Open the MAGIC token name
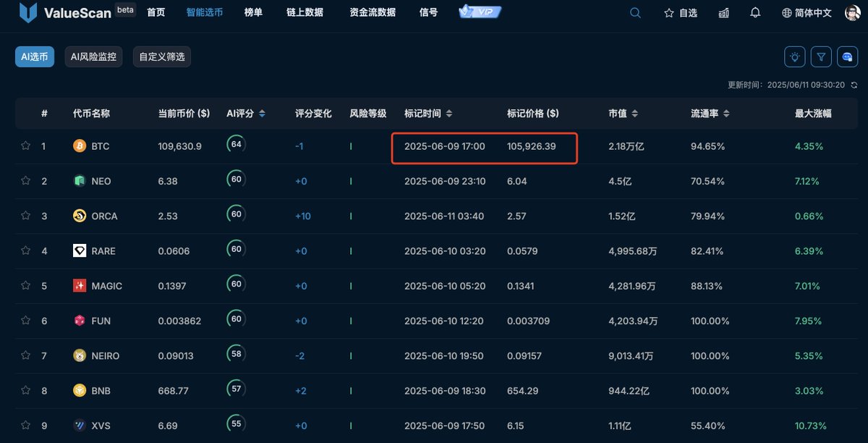868x443 pixels. coord(106,286)
